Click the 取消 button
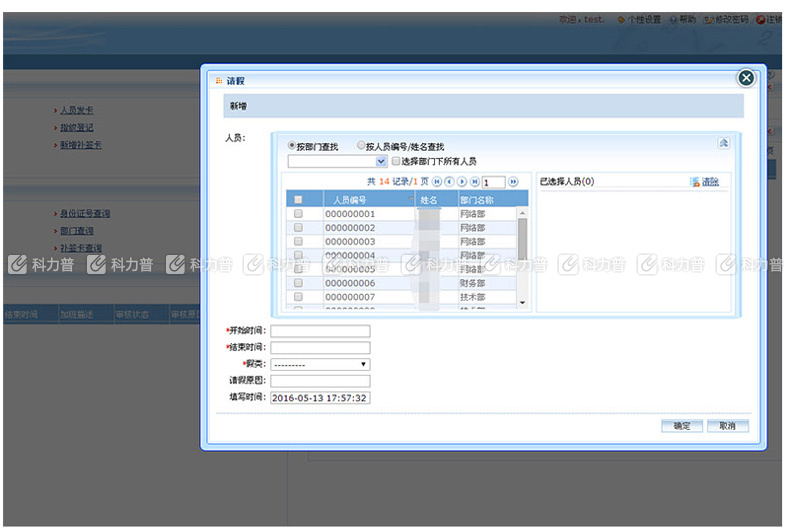 pos(728,426)
